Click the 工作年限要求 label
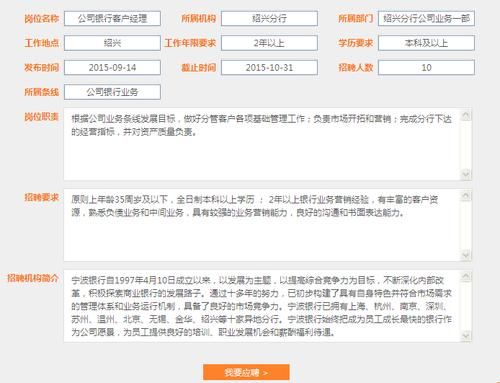Image resolution: width=500 pixels, height=383 pixels. [190, 43]
